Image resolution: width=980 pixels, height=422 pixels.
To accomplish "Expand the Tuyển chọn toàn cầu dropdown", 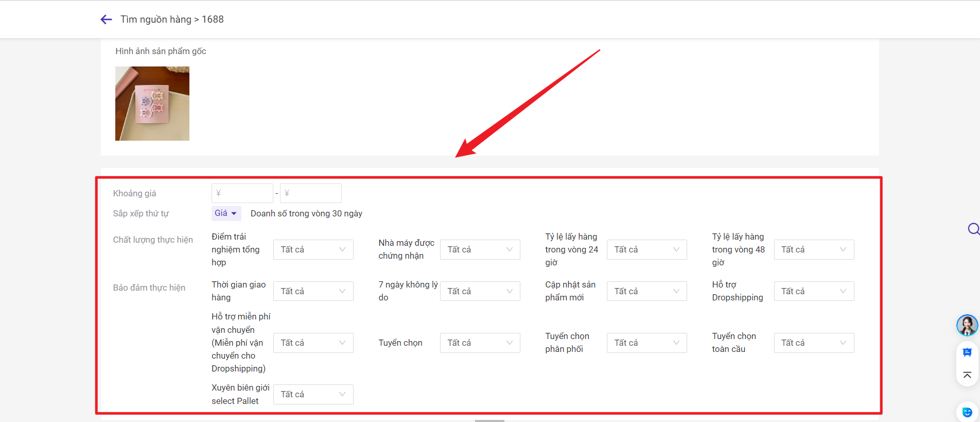I will pos(813,343).
